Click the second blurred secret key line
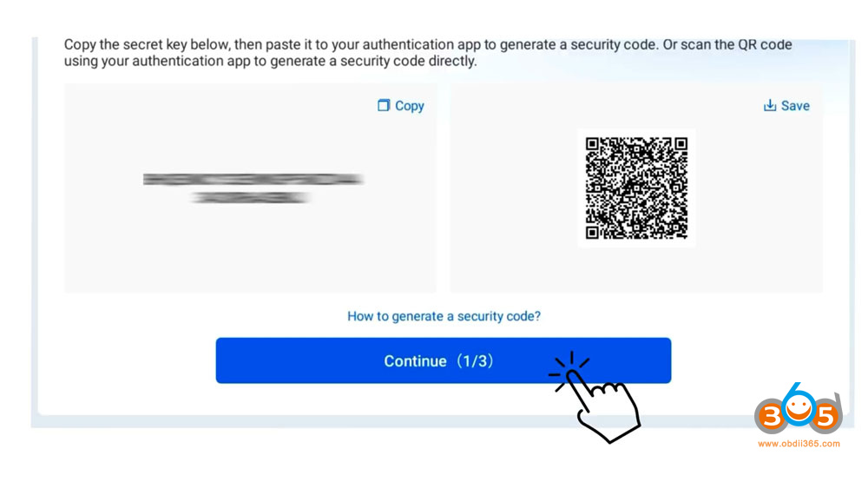 tap(251, 198)
